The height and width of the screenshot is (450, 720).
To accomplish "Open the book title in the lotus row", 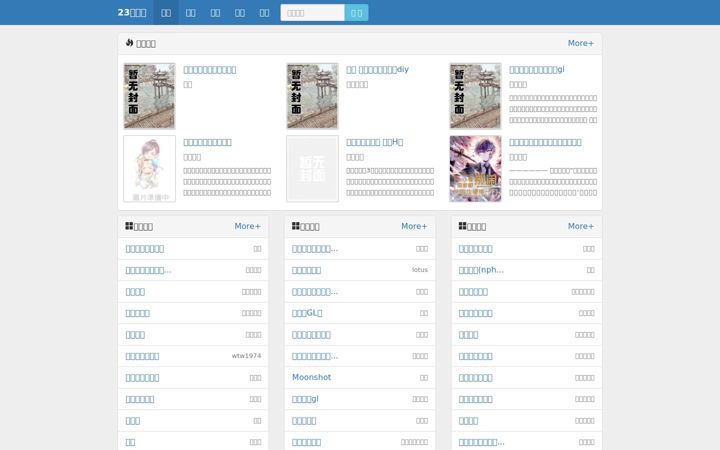I will click(306, 270).
